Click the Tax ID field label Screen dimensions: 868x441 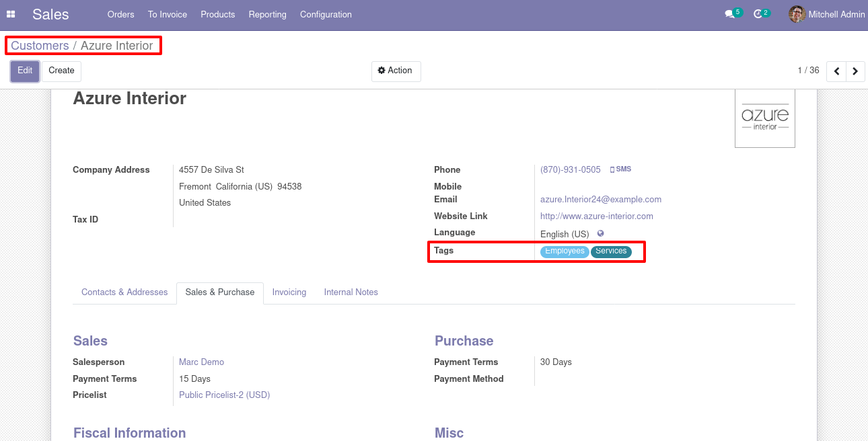pos(85,220)
